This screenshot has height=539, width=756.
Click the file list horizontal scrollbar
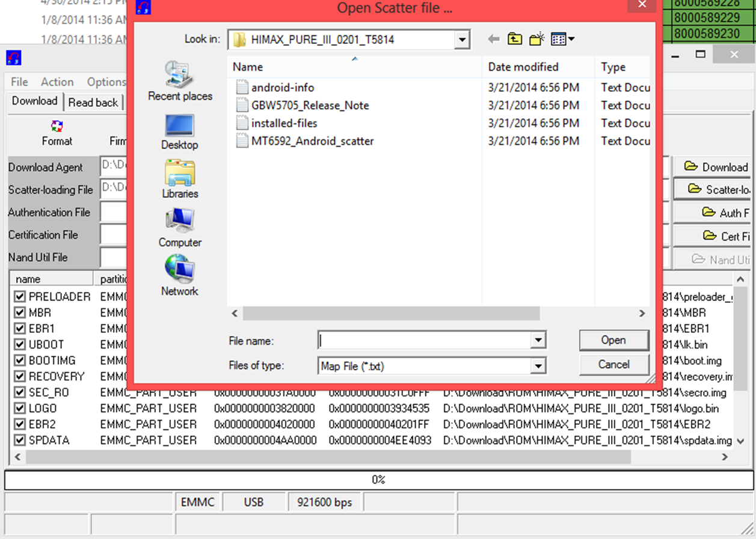(x=391, y=314)
